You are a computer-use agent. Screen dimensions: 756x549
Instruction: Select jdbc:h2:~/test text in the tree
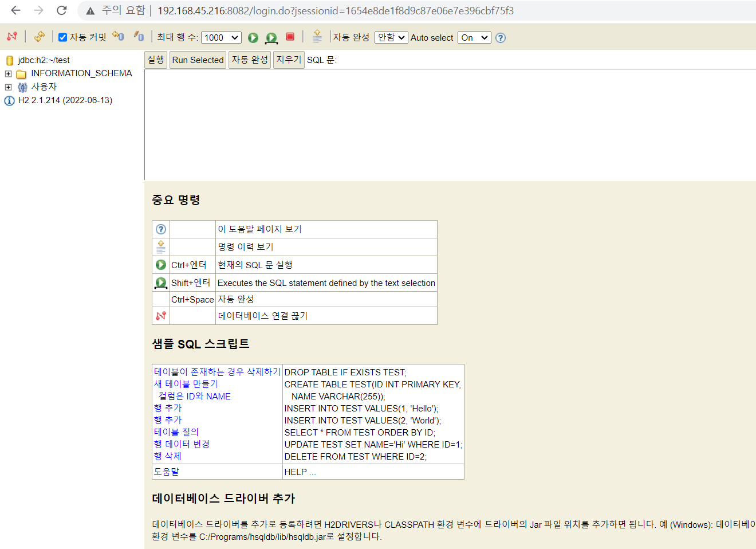pyautogui.click(x=44, y=60)
